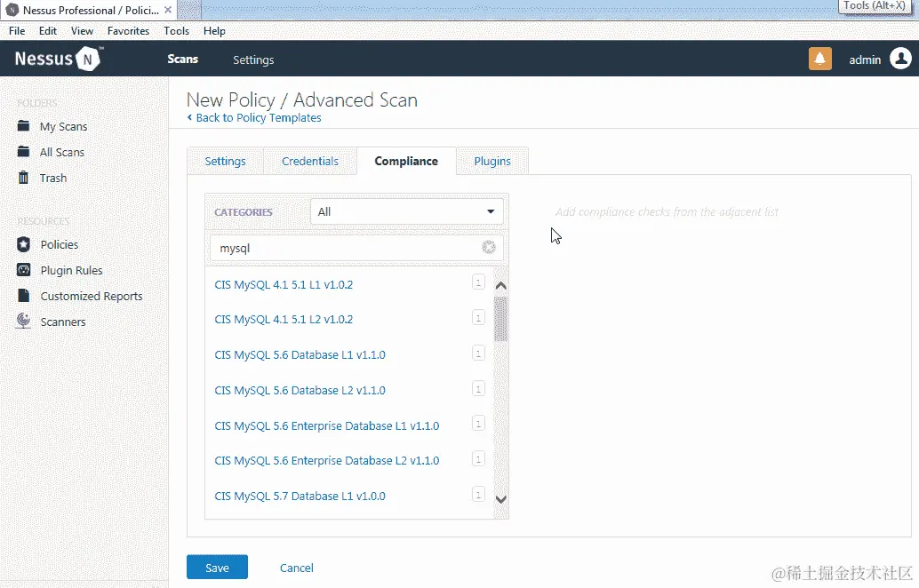Add CIS MySQL 4.1 5.1 L2 v1.0.2 count badge

478,317
